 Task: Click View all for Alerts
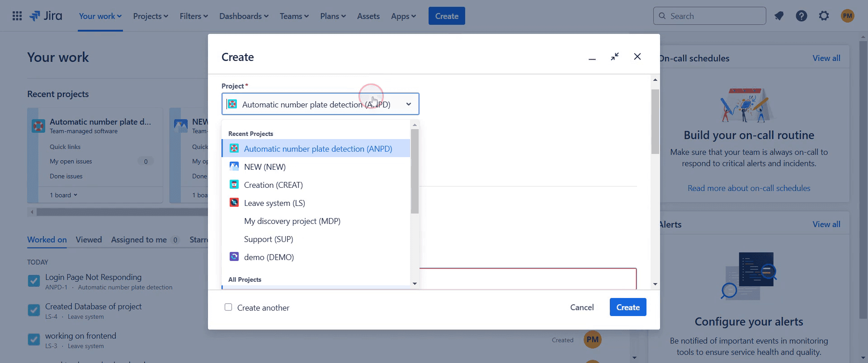826,224
